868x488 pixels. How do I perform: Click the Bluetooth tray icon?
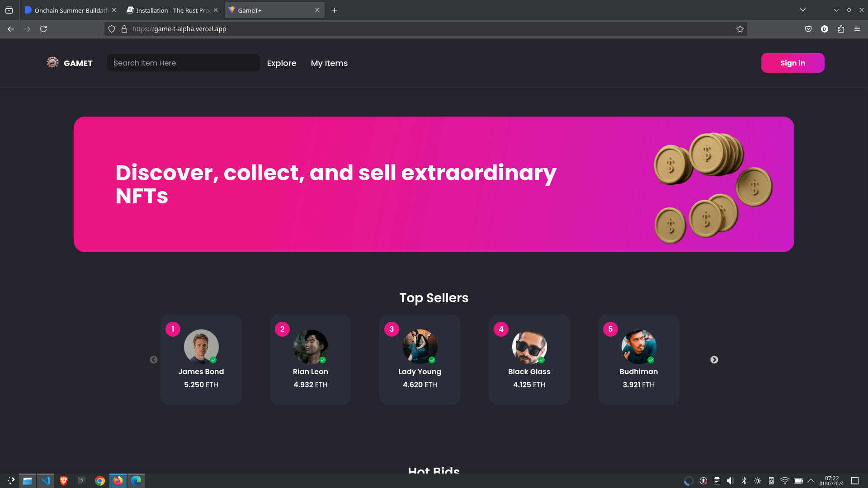tap(744, 481)
